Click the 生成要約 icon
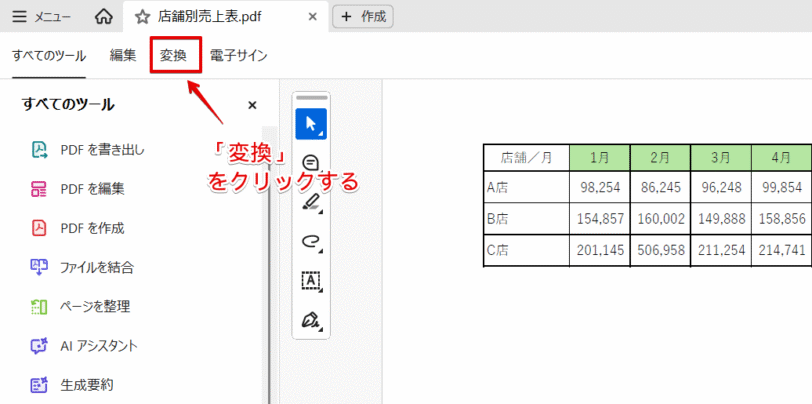 coord(39,385)
